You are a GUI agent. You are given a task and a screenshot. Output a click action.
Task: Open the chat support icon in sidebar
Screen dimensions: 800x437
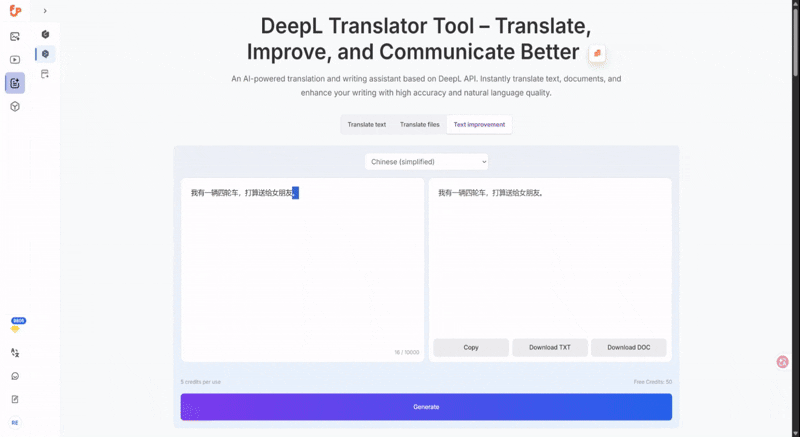click(x=15, y=376)
